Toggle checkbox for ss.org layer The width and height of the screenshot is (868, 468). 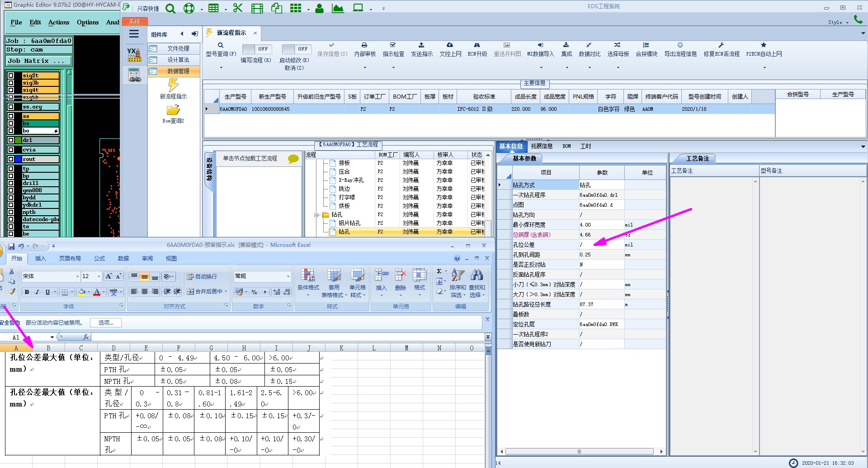click(11, 107)
